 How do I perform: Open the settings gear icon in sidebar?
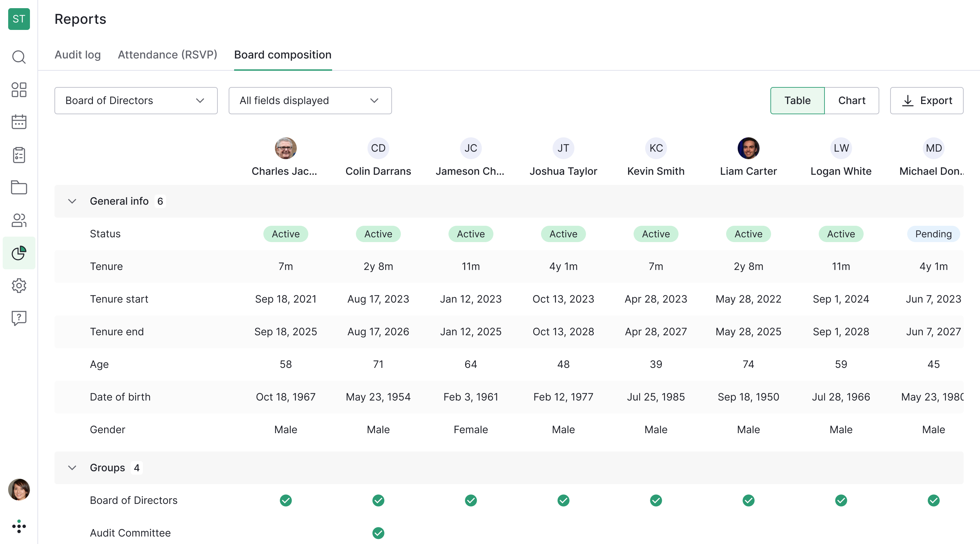click(19, 286)
